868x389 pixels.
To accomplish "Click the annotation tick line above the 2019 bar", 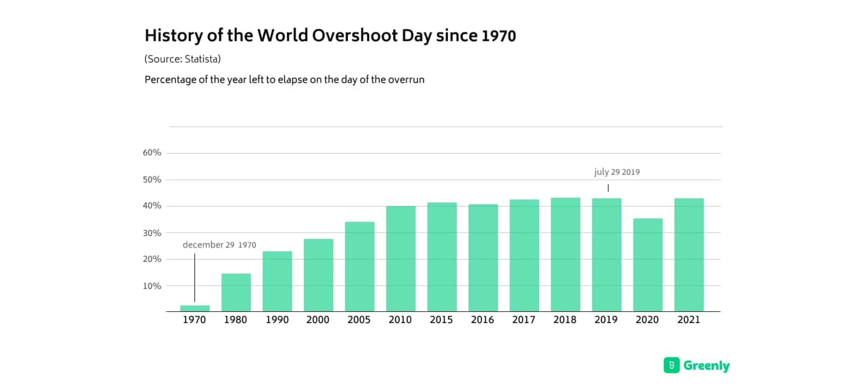I will (608, 187).
